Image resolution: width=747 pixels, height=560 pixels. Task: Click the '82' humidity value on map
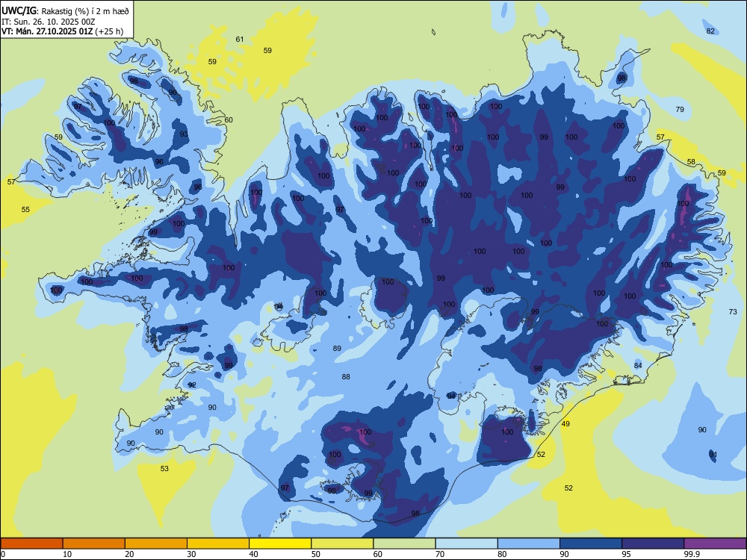point(711,31)
